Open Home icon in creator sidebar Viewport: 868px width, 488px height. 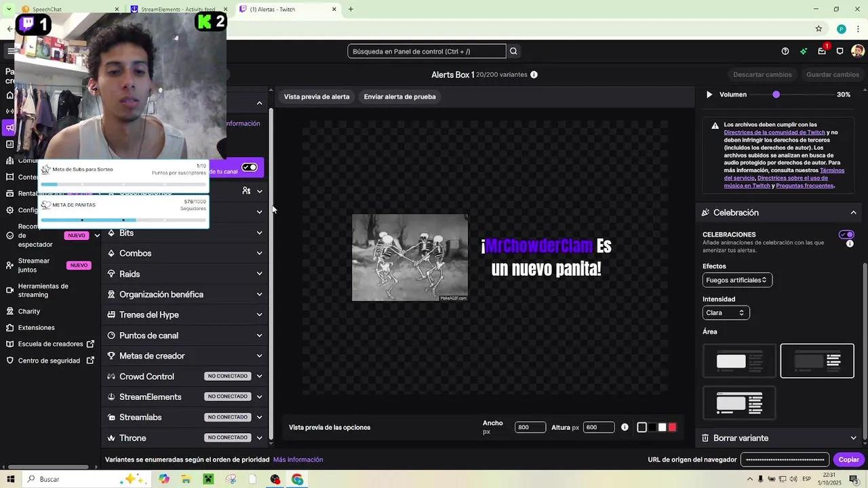(x=9, y=95)
